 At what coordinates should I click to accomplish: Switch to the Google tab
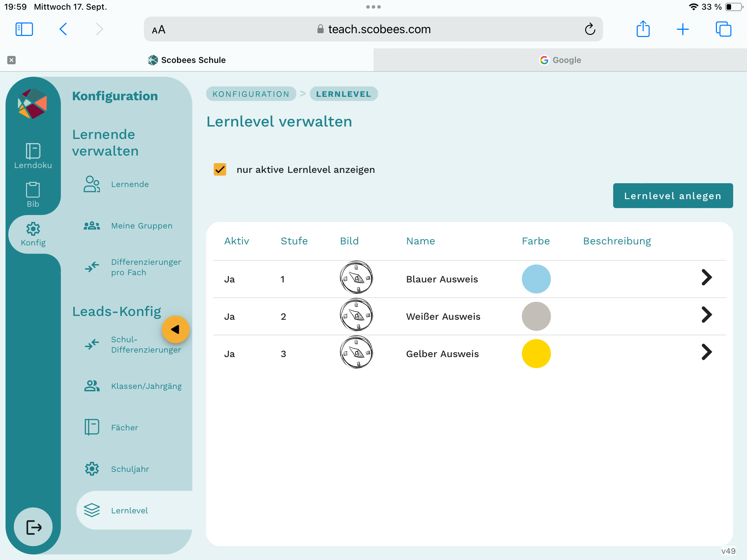pos(560,60)
